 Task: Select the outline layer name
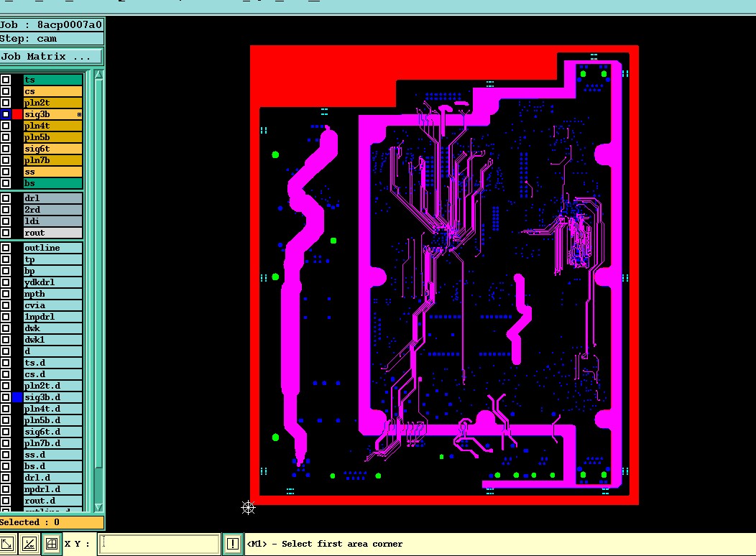coord(53,248)
